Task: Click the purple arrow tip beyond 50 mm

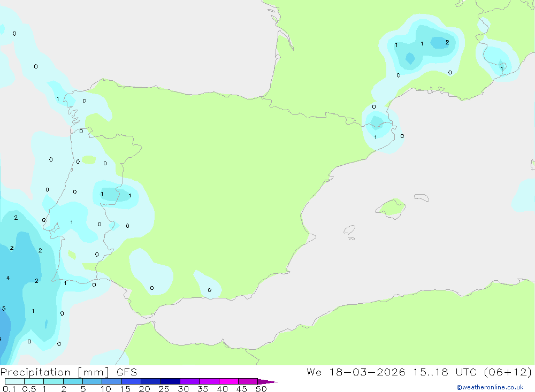Action: tap(267, 382)
